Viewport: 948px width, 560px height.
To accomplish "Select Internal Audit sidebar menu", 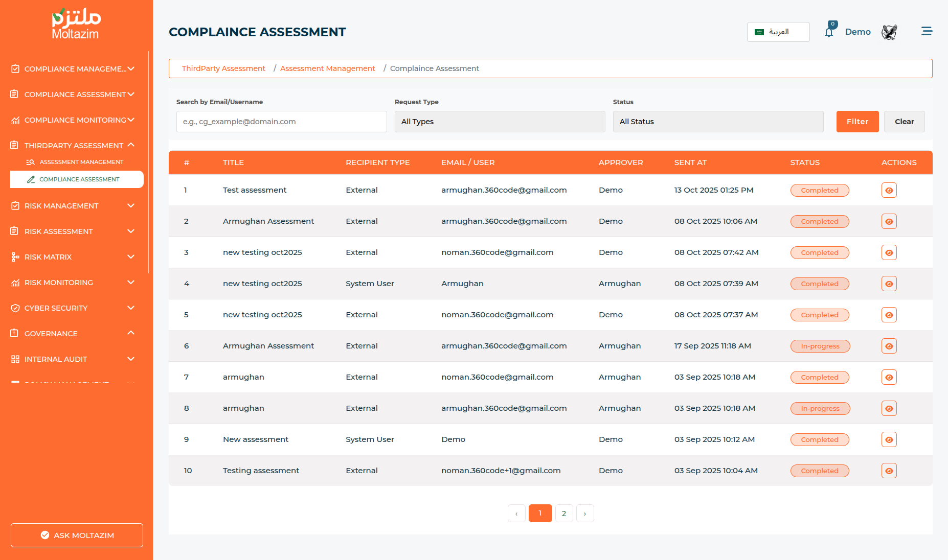I will [56, 359].
